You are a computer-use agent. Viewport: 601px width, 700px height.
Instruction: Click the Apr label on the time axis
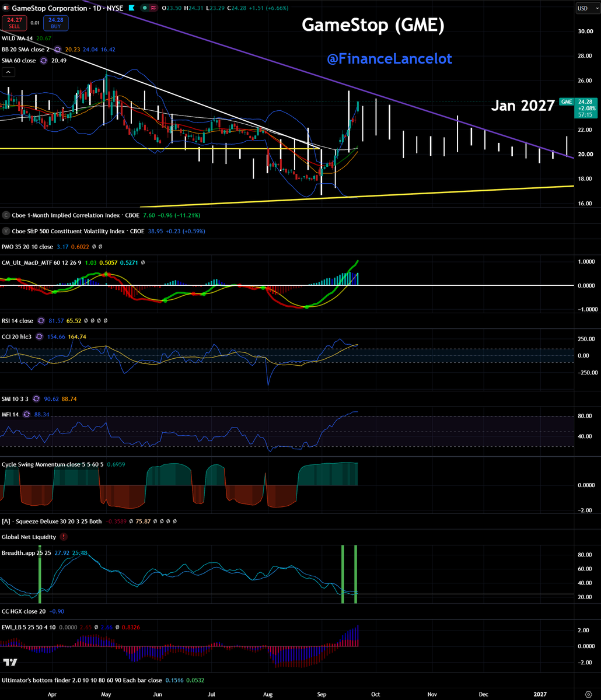click(52, 694)
